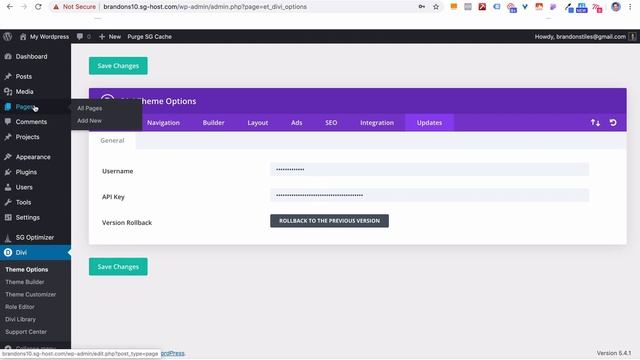Screen dimensions: 640x360
Task: Open Support Center submenu item
Action: [x=26, y=332]
